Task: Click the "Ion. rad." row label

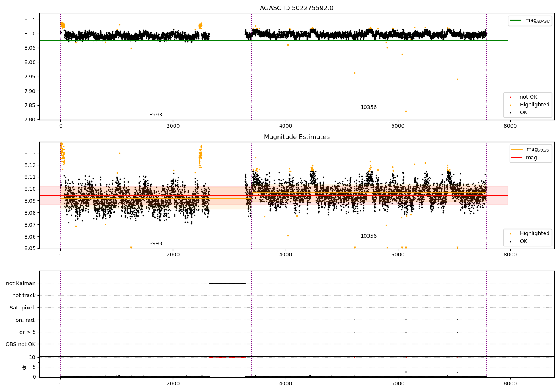Action: [25, 320]
